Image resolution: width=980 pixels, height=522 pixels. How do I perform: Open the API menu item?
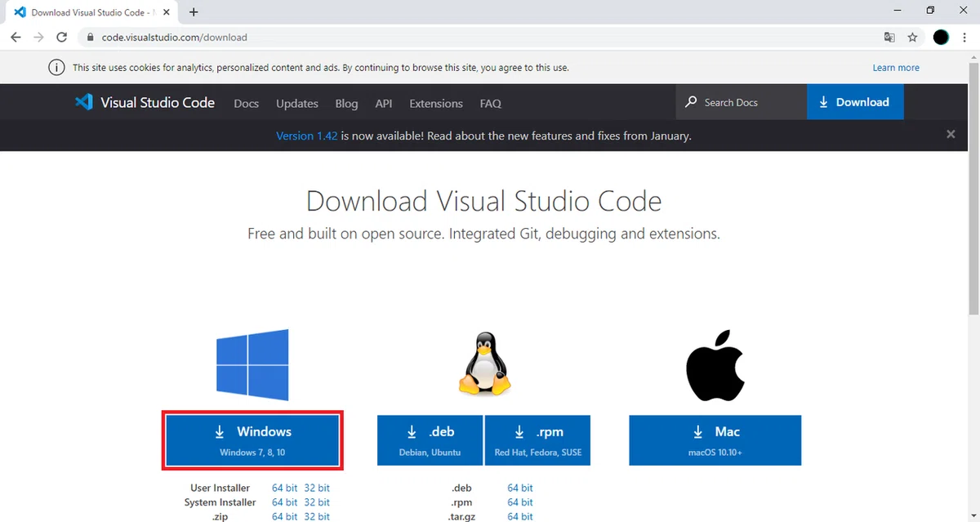384,104
